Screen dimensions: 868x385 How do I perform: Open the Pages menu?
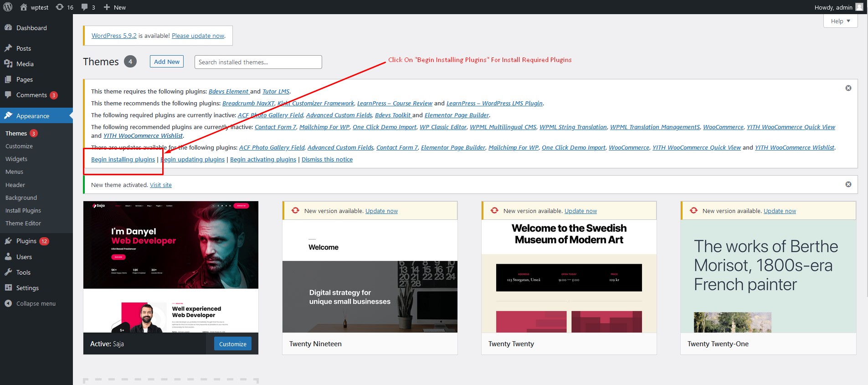(x=36, y=79)
